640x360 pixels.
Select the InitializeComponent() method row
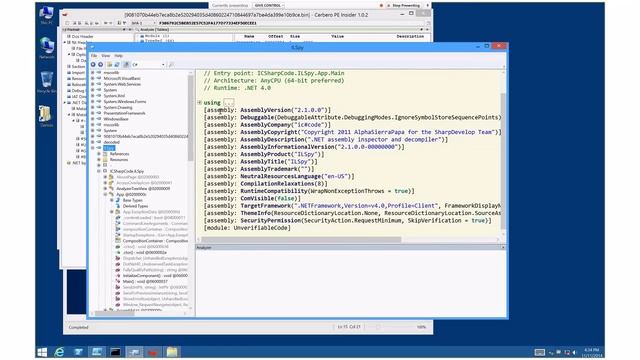[x=156, y=276]
